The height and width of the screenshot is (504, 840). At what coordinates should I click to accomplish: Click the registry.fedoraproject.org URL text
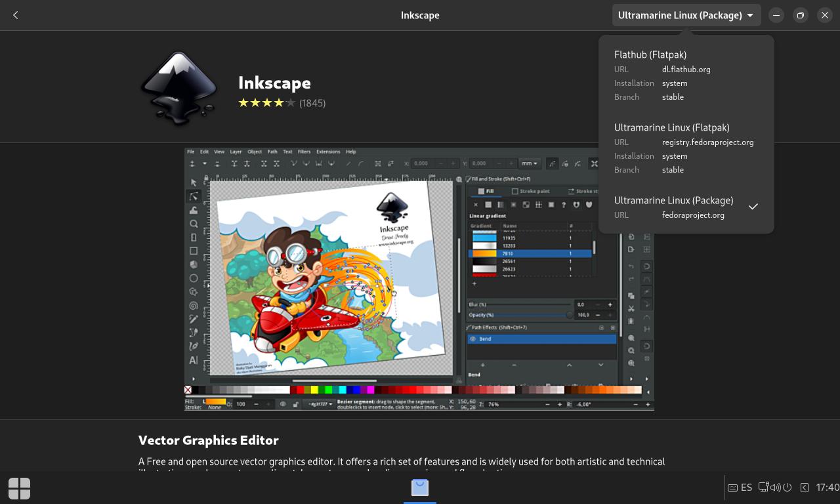pyautogui.click(x=707, y=142)
